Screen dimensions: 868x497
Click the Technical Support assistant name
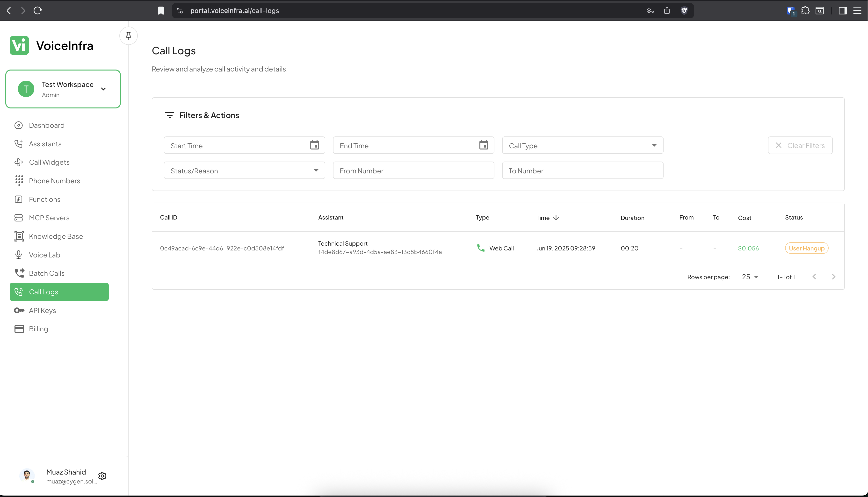point(343,243)
